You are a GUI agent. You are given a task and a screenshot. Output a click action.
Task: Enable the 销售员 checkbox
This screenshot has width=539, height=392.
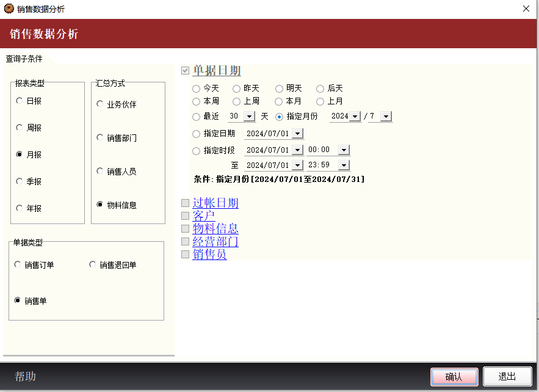click(186, 255)
